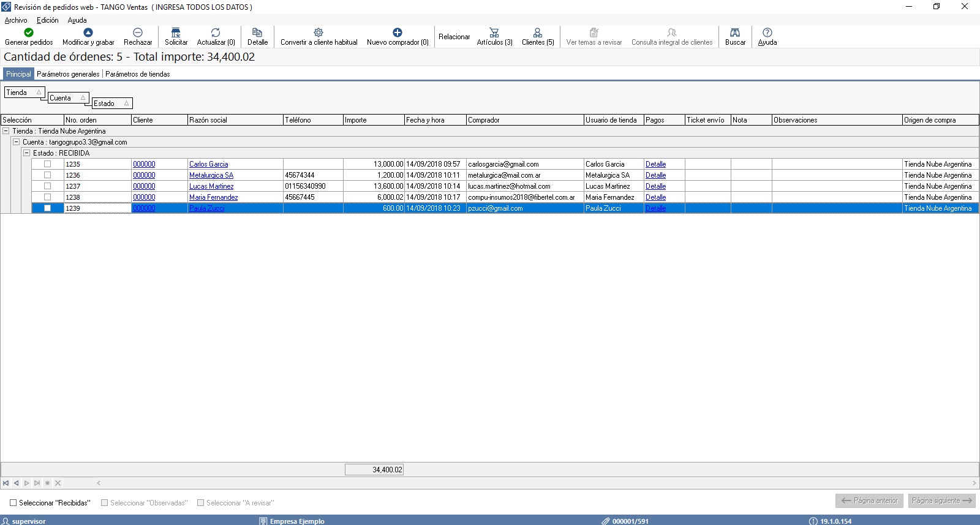
Task: Check selection box for order 1235
Action: (47, 164)
